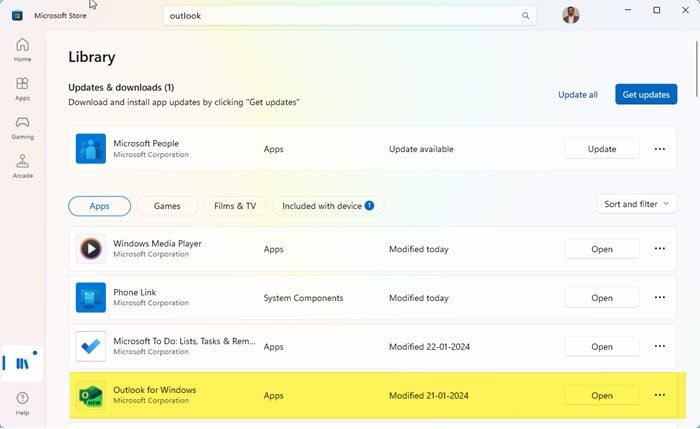The width and height of the screenshot is (700, 429).
Task: Open the user profile avatar
Action: 571,16
